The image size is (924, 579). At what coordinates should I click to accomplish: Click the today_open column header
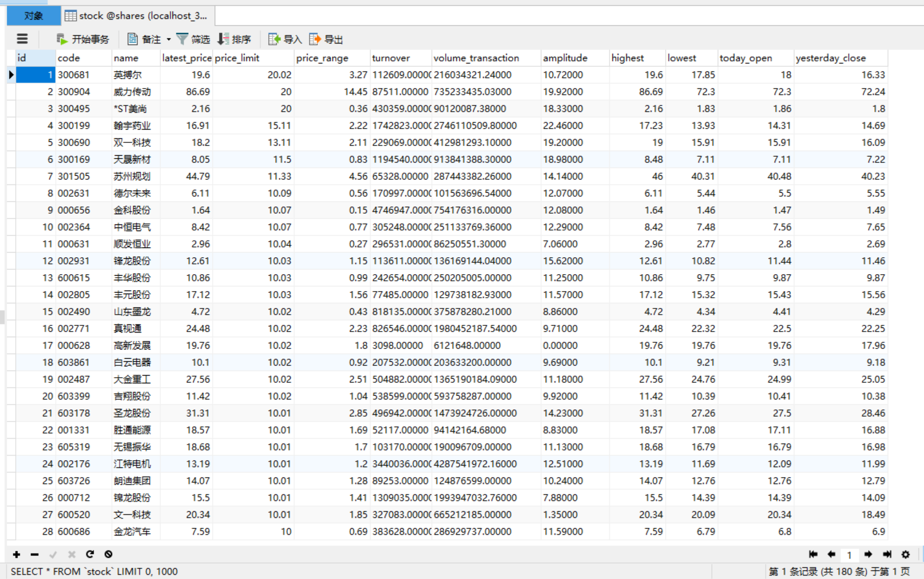[755, 58]
